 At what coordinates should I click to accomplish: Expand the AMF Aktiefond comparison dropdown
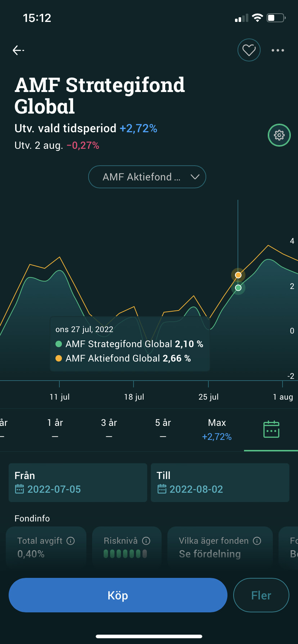tap(147, 177)
